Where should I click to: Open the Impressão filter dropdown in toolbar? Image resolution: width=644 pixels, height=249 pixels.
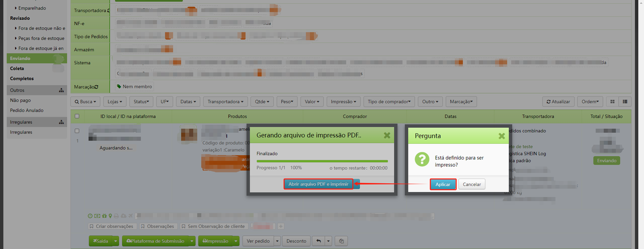pyautogui.click(x=343, y=101)
